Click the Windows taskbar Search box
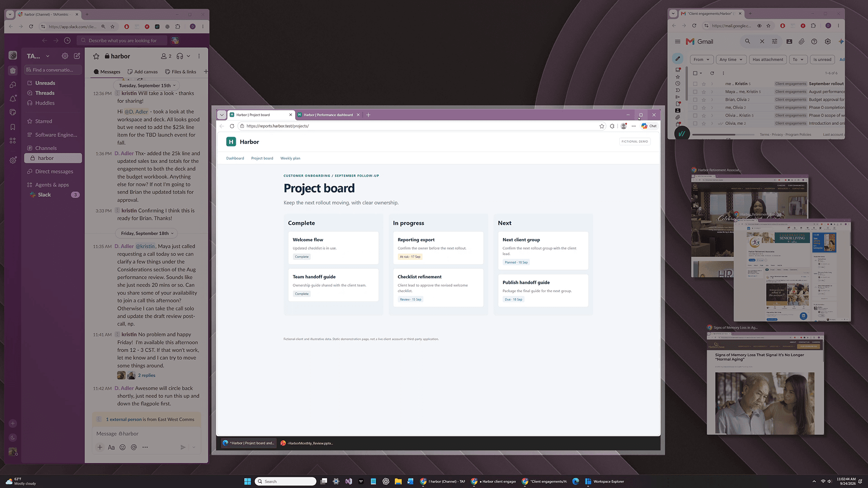Screen dimensions: 868x488 pyautogui.click(x=285, y=481)
